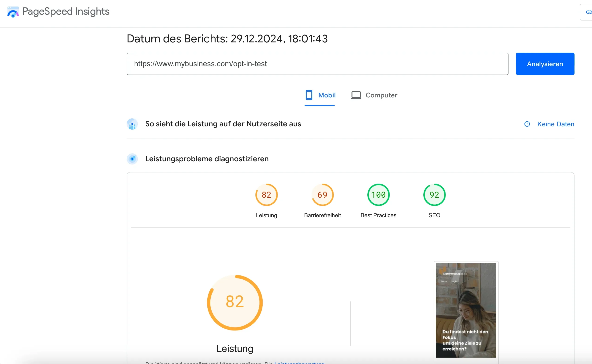
Task: Click the orange Leistung gauge showing 82
Action: (x=266, y=195)
